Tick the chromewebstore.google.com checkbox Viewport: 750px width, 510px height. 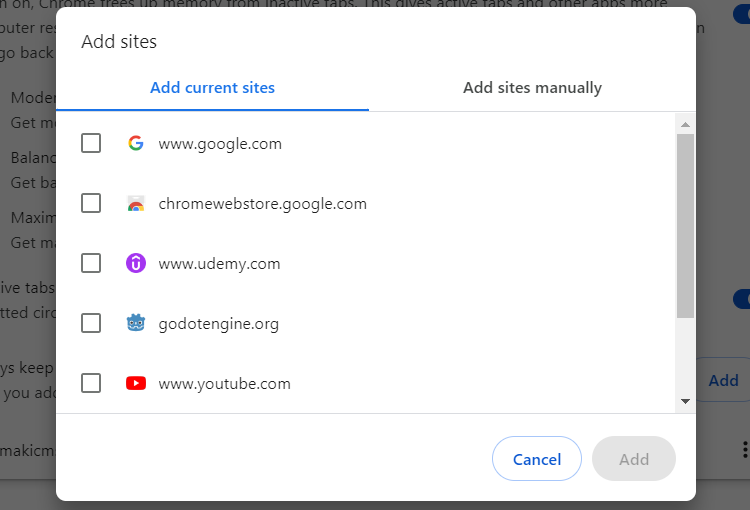[91, 204]
